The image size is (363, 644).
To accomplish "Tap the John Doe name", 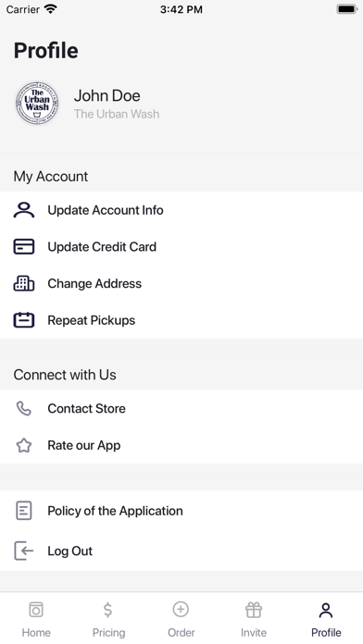I will click(106, 95).
